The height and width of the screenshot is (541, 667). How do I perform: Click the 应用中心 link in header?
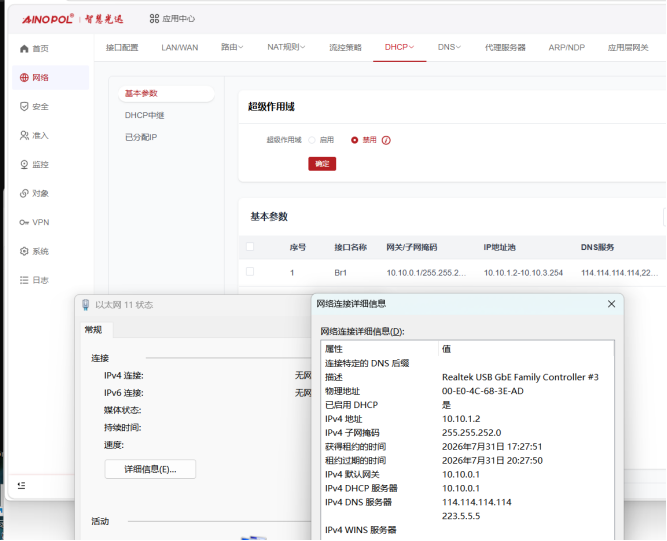[x=178, y=19]
